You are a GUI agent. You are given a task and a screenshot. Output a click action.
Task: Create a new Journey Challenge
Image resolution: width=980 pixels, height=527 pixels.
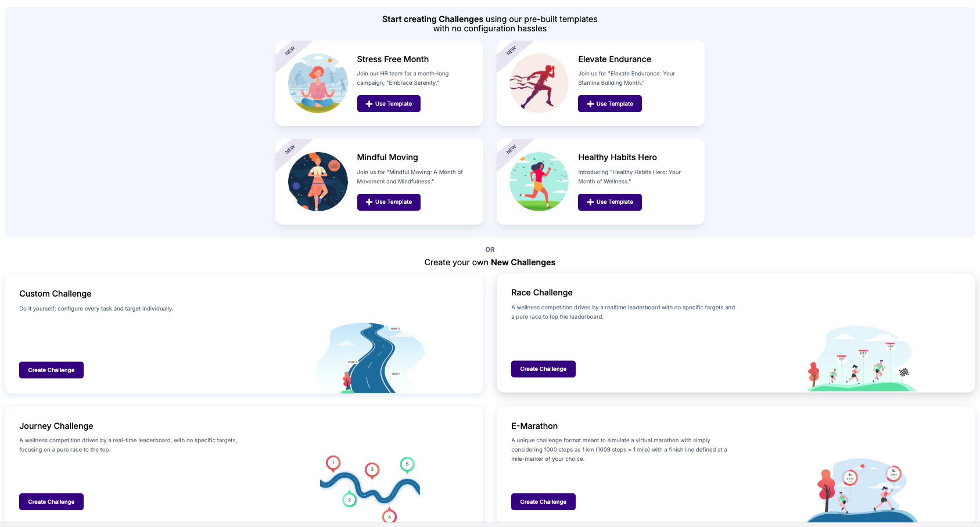pos(51,501)
